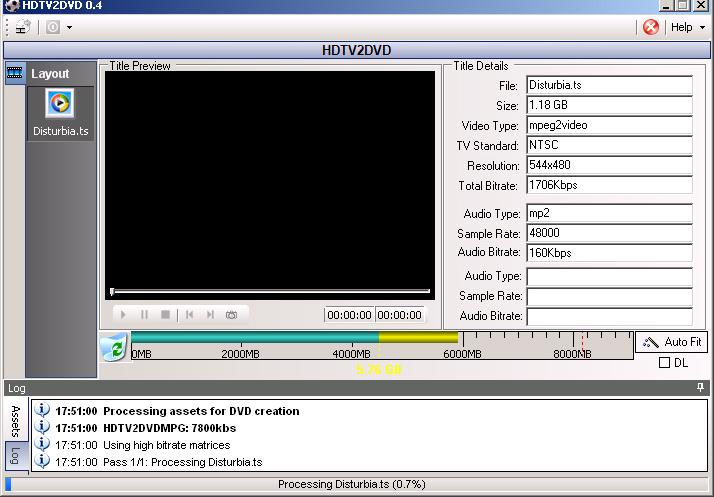Click the previous frame button
Image resolution: width=714 pixels, height=497 pixels.
189,314
